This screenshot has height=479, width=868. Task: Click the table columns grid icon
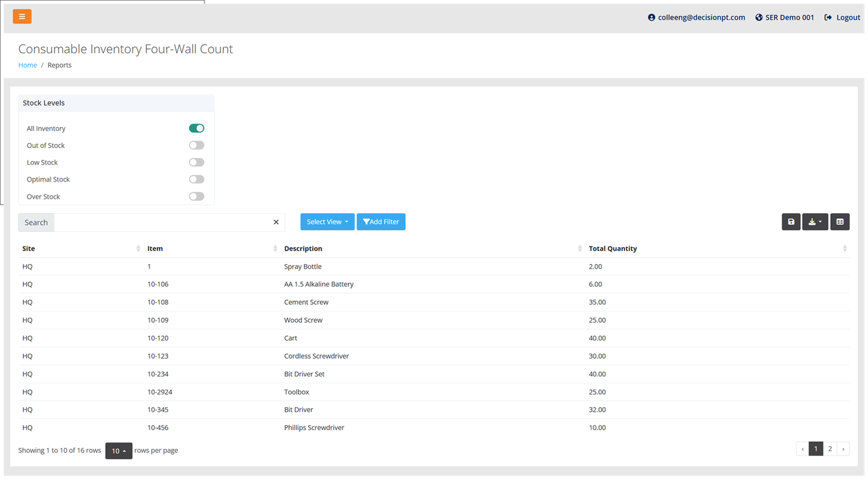click(840, 222)
